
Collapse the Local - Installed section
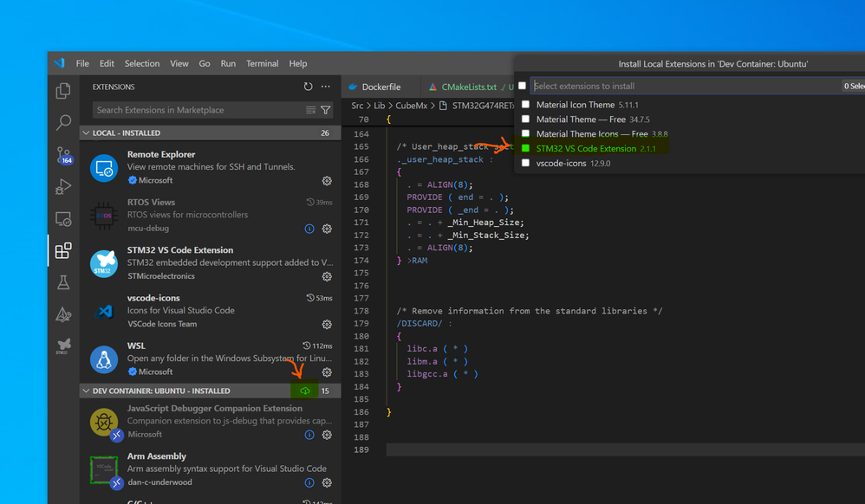(86, 133)
